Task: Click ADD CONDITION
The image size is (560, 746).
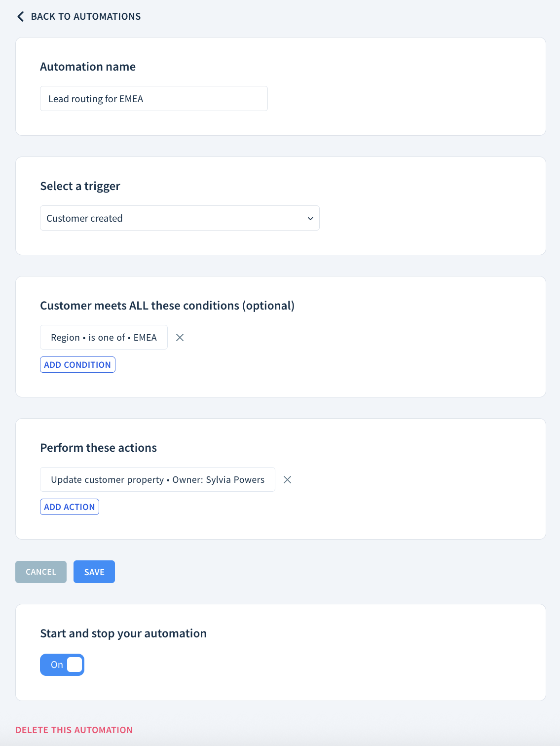Action: (x=77, y=364)
